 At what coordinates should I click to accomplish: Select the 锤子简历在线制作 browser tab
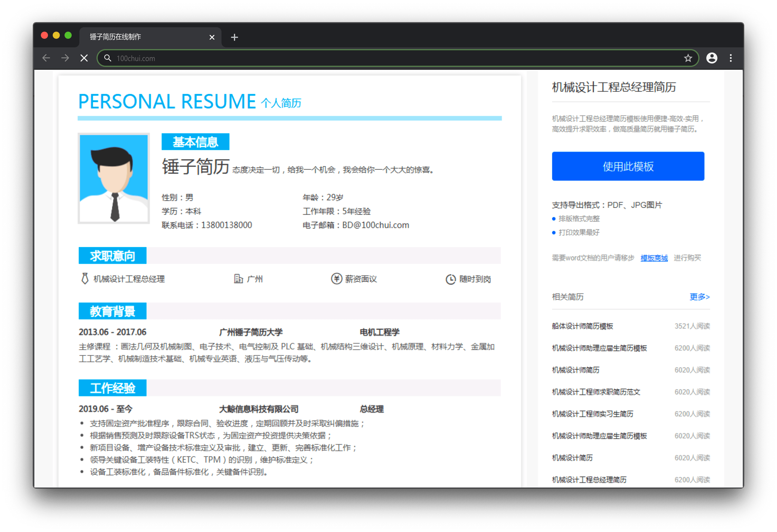coord(150,37)
